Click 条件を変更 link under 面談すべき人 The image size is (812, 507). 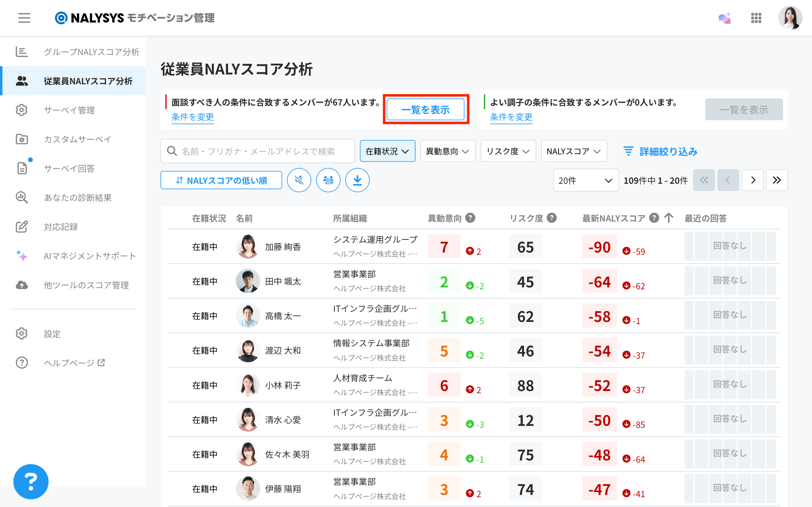pos(193,117)
